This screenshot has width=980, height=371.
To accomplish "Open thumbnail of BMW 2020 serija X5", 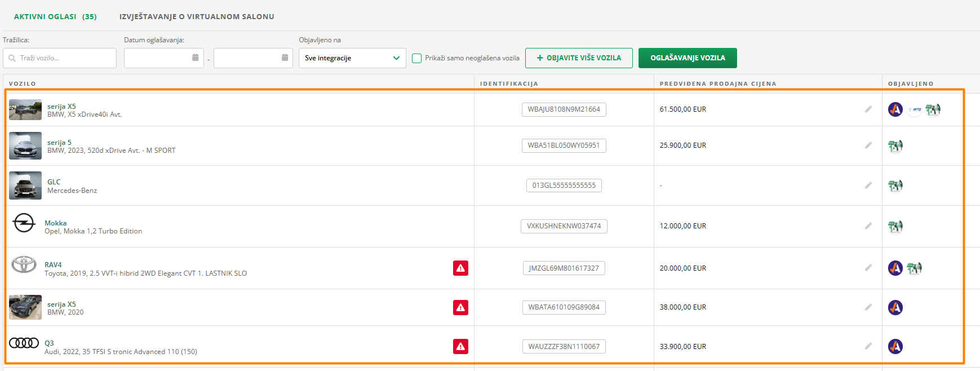I will pyautogui.click(x=25, y=307).
